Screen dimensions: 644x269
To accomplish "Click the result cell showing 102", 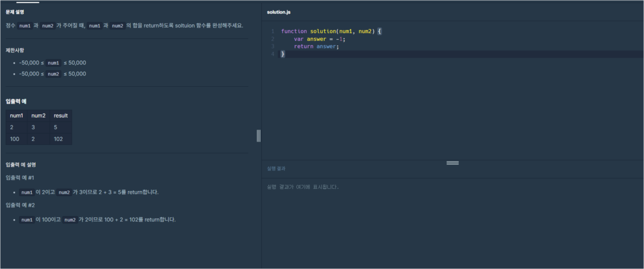I will click(61, 139).
